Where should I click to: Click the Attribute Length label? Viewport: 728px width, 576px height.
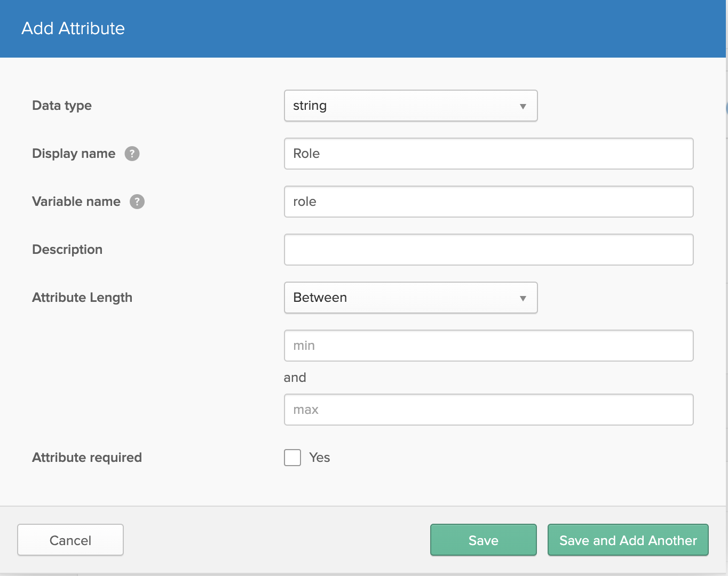point(82,298)
